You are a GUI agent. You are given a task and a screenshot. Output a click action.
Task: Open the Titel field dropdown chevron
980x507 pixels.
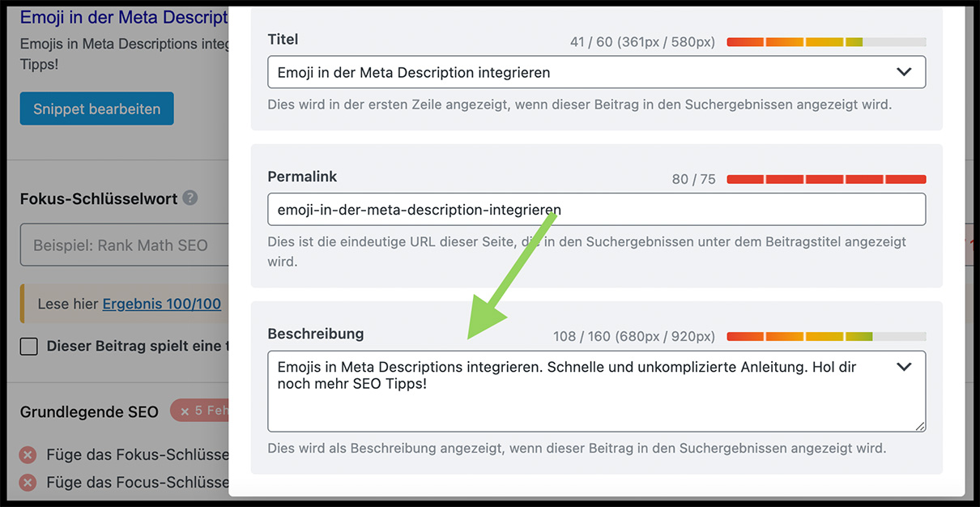pyautogui.click(x=904, y=72)
